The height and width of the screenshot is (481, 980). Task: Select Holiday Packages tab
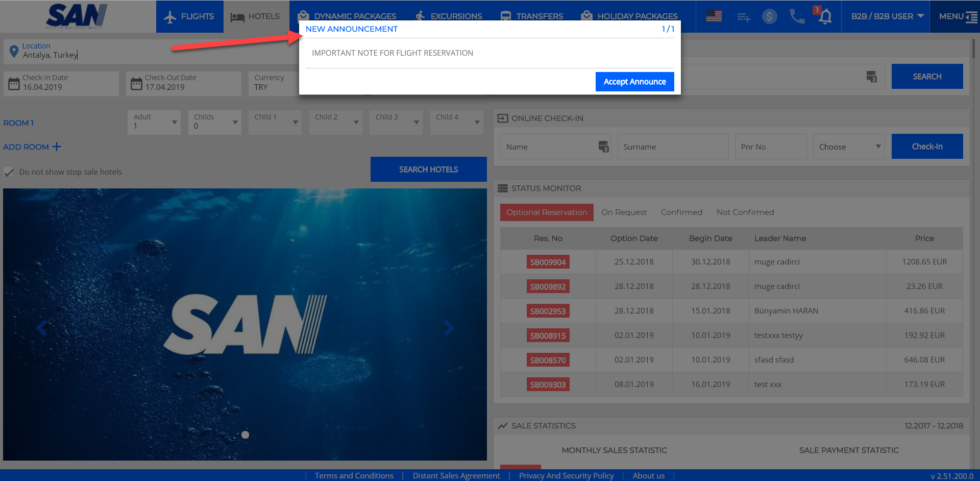630,16
